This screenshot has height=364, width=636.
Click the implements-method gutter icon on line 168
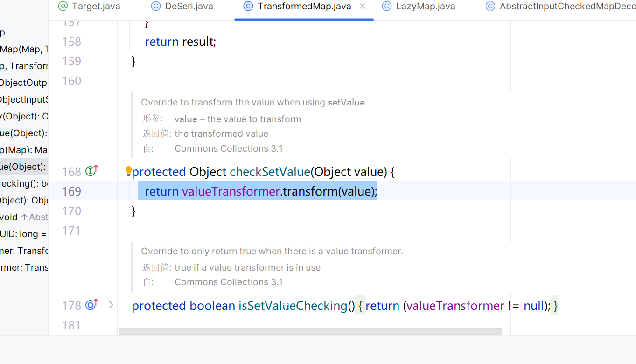pos(91,171)
